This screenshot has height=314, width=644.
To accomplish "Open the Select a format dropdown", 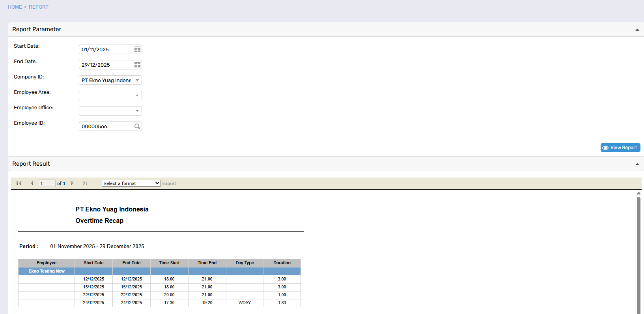I will (x=131, y=183).
